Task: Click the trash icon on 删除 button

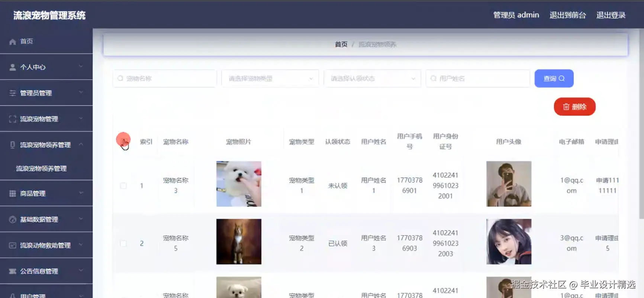Action: point(566,107)
